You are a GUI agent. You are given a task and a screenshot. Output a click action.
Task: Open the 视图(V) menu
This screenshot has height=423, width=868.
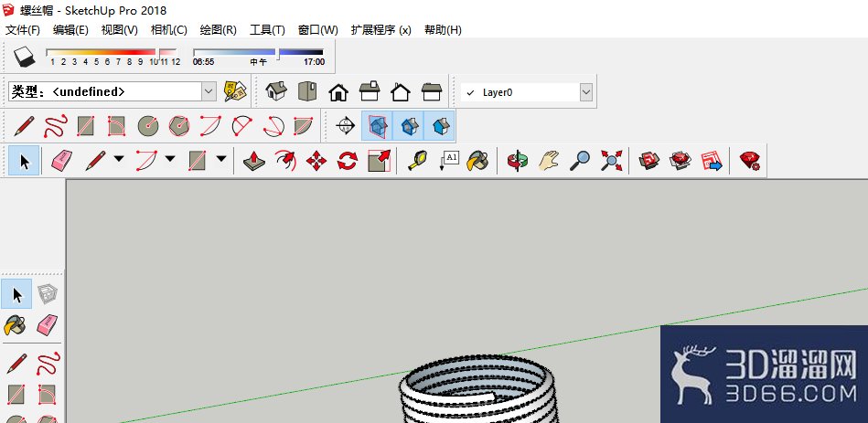point(119,30)
